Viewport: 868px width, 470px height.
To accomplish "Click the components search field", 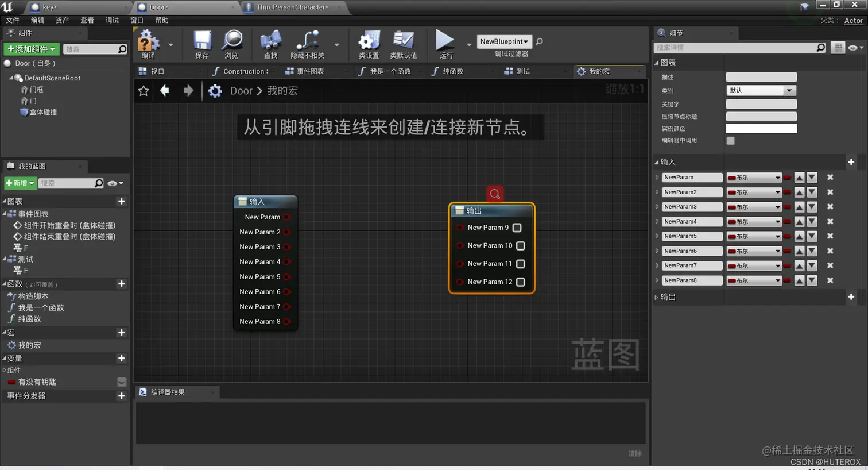I will pos(95,49).
